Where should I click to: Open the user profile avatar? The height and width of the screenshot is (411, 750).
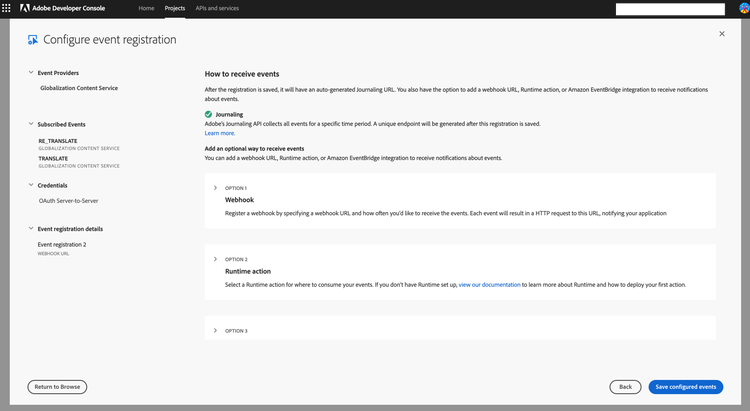coord(743,8)
